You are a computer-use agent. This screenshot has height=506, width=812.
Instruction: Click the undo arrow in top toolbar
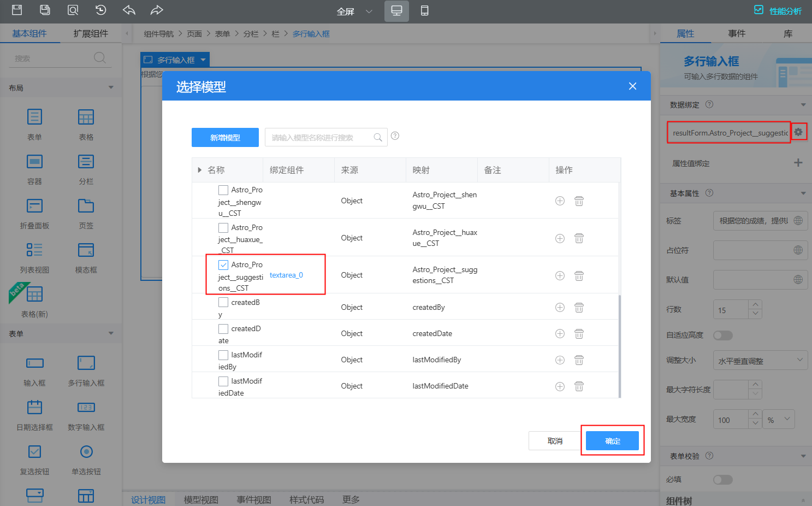pos(129,10)
